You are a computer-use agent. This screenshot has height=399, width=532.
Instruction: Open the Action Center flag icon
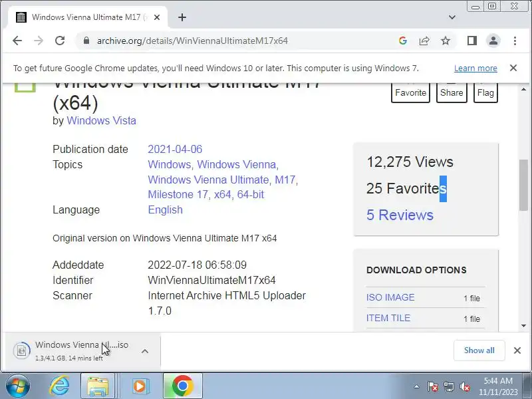point(432,386)
